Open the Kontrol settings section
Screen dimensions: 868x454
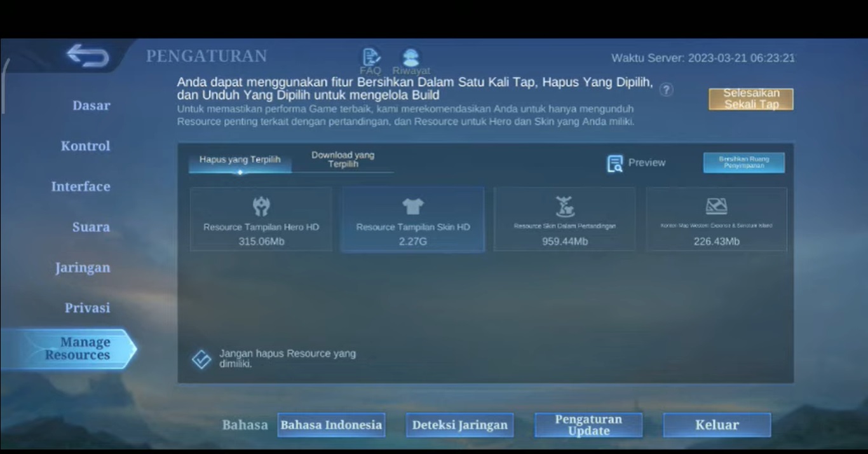point(85,146)
